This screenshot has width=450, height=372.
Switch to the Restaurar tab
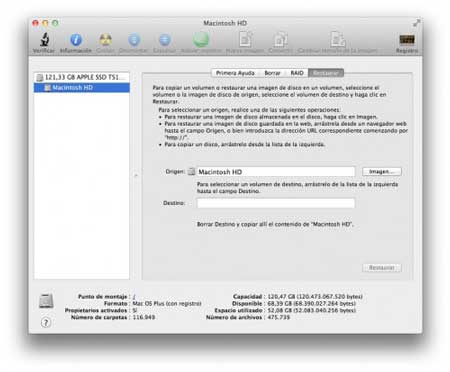click(326, 73)
